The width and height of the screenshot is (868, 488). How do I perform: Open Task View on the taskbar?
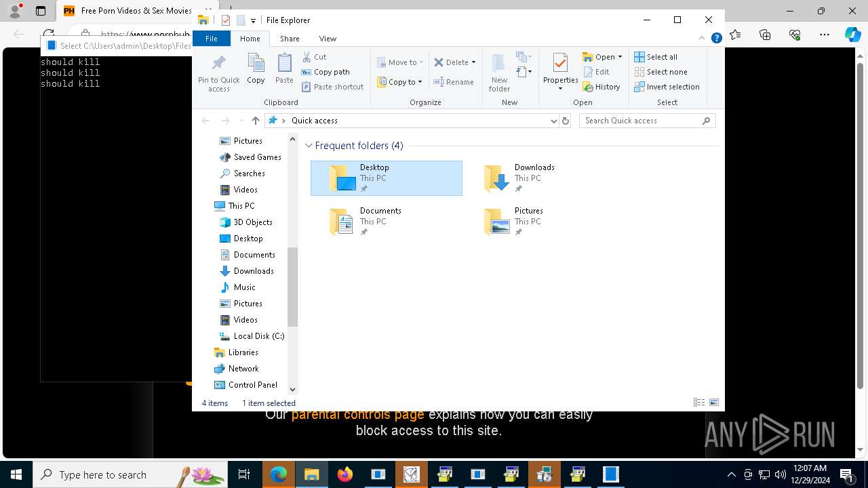point(244,474)
